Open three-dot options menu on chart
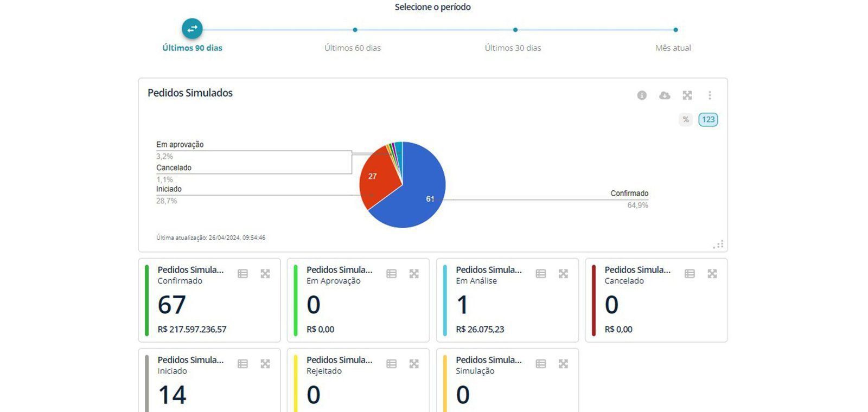Image resolution: width=868 pixels, height=412 pixels. tap(710, 95)
